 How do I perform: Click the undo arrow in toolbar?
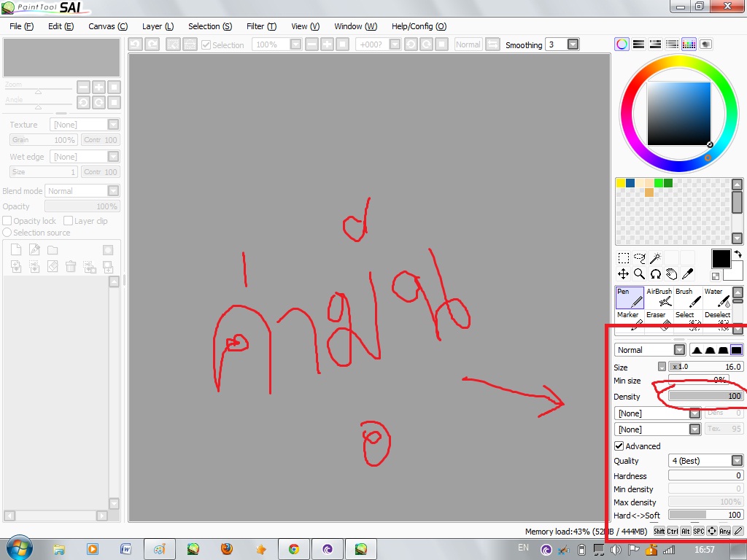pyautogui.click(x=135, y=44)
